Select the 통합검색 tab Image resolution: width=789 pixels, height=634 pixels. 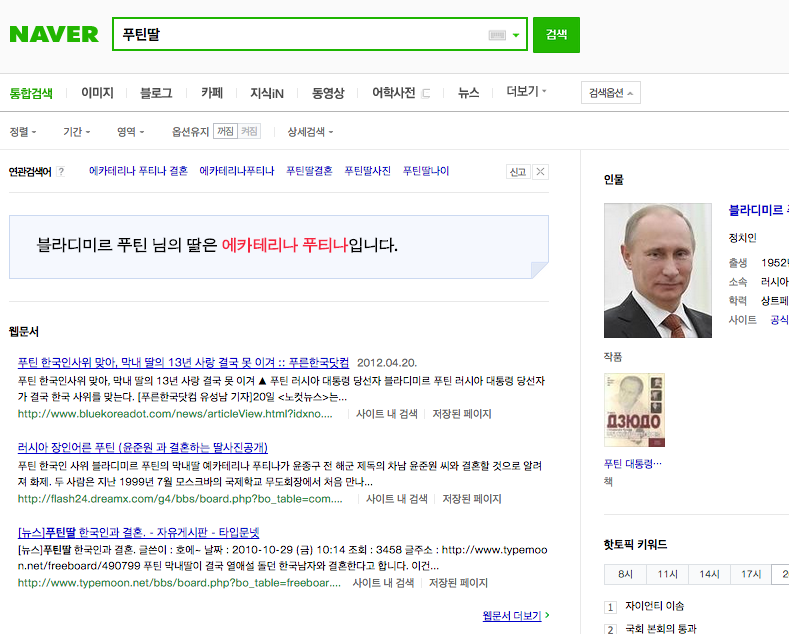pyautogui.click(x=31, y=93)
